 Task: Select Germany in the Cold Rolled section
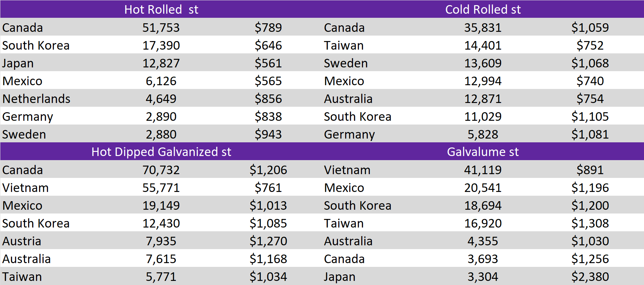(x=349, y=134)
